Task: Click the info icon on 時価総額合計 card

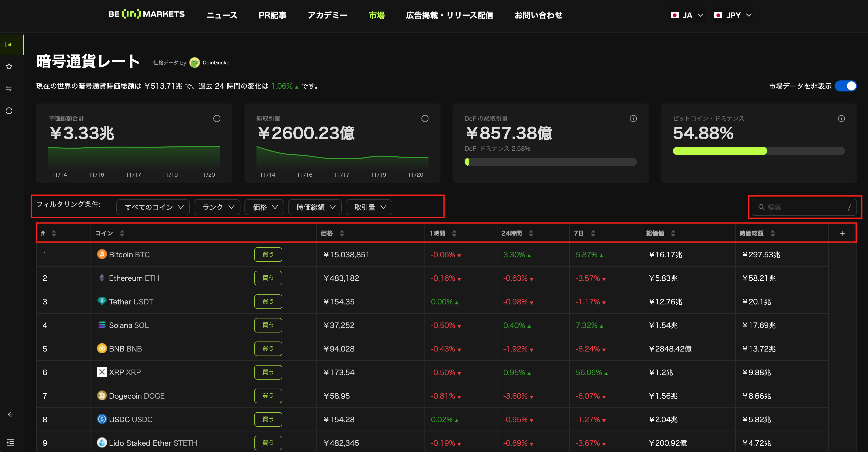Action: 217,119
